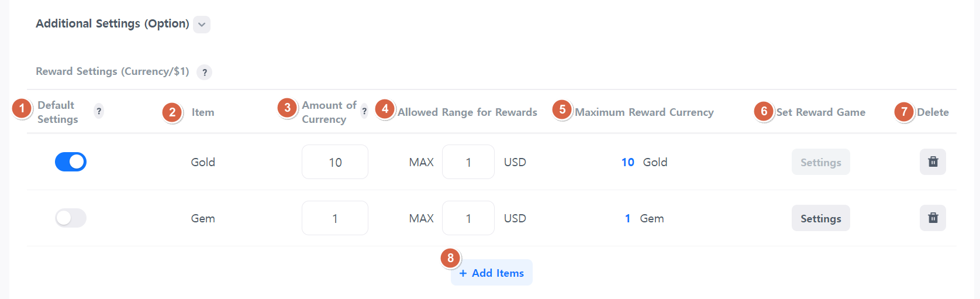Click the numbered marker 6 badge
Image resolution: width=980 pixels, height=299 pixels.
point(764,111)
